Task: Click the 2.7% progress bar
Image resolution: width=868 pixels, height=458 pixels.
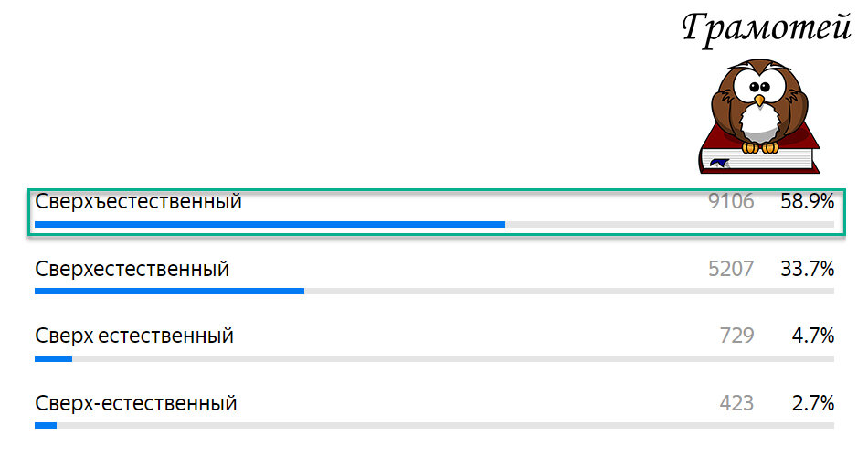Action: [434, 425]
